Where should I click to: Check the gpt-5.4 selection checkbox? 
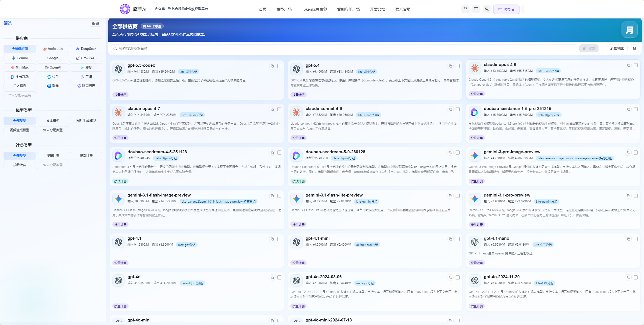pyautogui.click(x=457, y=66)
